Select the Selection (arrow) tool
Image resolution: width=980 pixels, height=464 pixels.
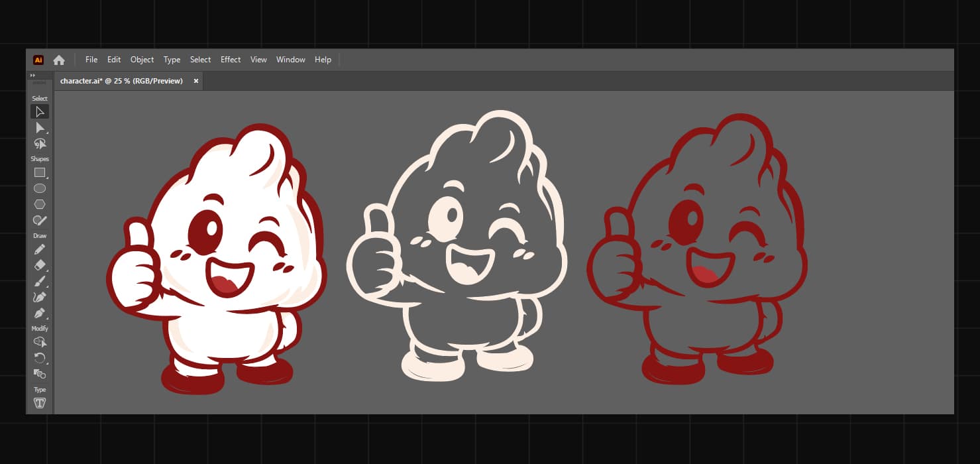tap(40, 111)
